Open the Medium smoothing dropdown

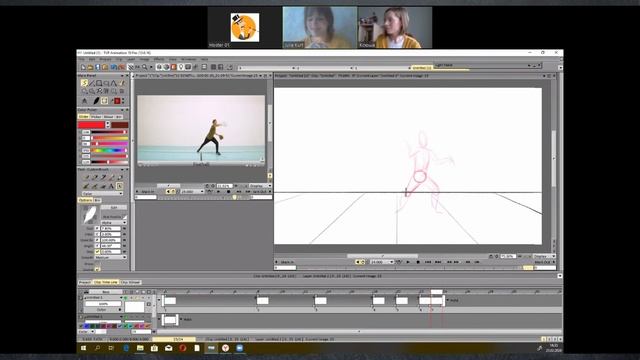pos(111,258)
